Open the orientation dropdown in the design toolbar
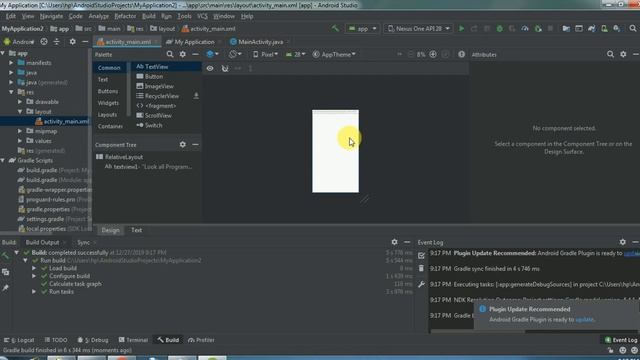This screenshot has width=640, height=360. coord(235,54)
